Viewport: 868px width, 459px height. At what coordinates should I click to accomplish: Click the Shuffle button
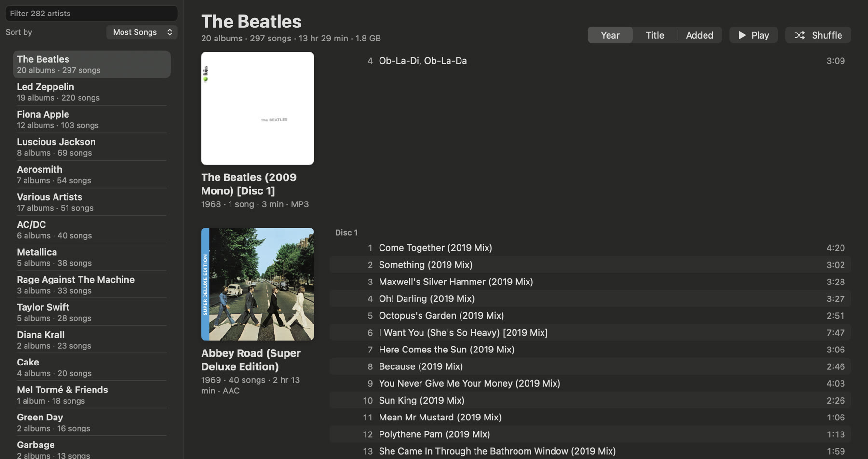818,35
